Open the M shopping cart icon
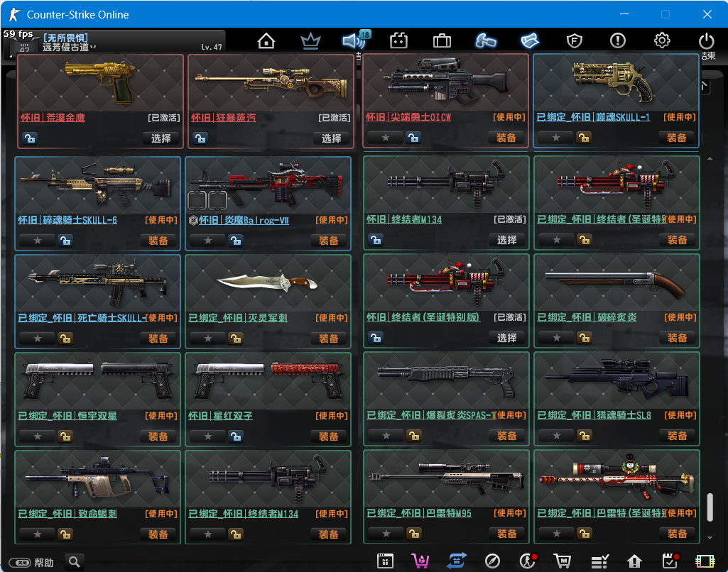 (563, 561)
